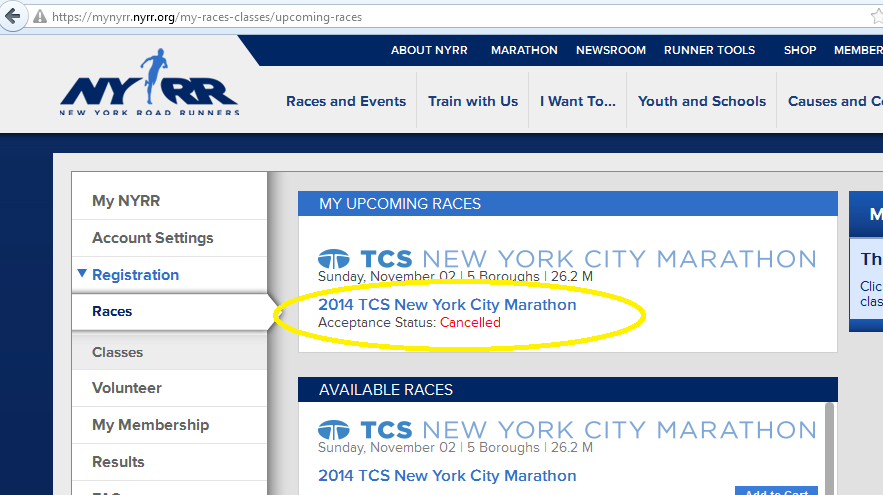Click the Add to Cart button

click(776, 490)
